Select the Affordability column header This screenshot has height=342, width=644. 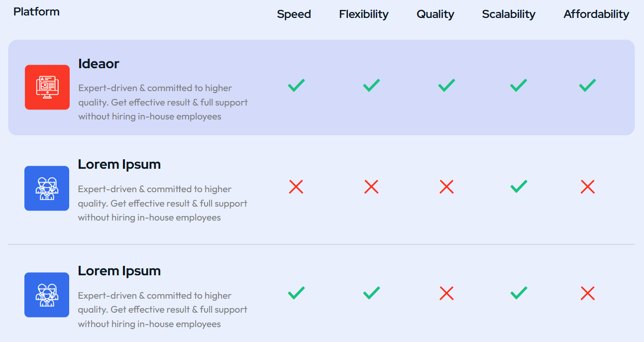click(596, 14)
